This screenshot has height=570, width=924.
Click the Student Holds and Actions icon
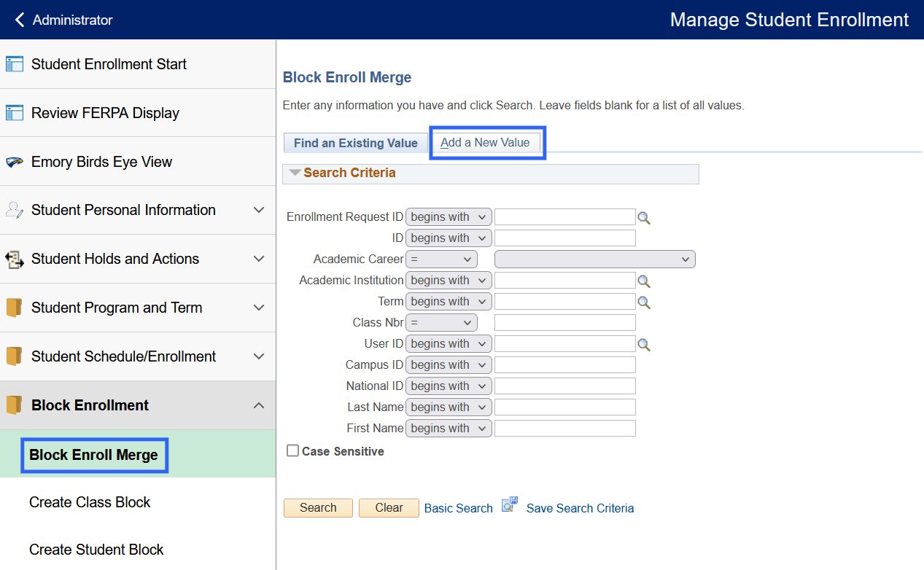(x=15, y=258)
